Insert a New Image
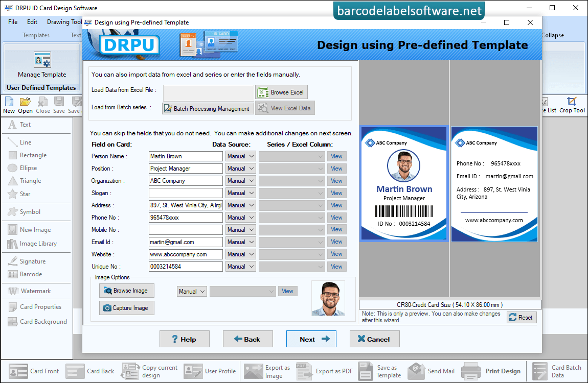The width and height of the screenshot is (588, 383). [x=30, y=230]
